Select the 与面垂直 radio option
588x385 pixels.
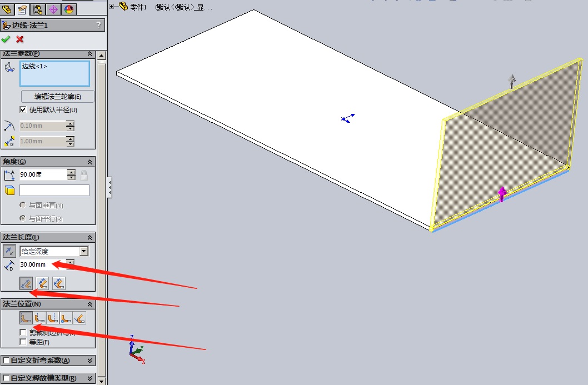[x=23, y=205]
